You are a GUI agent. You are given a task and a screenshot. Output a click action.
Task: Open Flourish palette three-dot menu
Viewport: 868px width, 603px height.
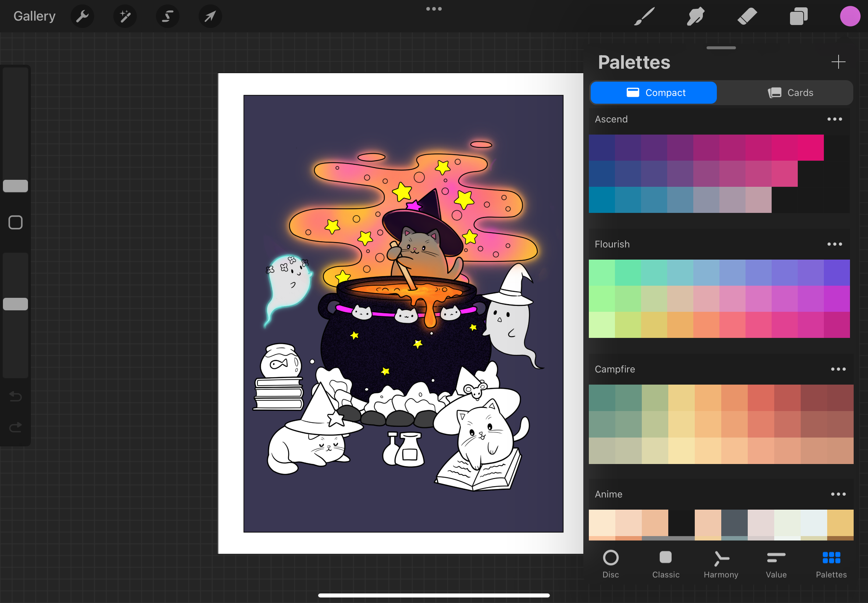[x=835, y=245]
